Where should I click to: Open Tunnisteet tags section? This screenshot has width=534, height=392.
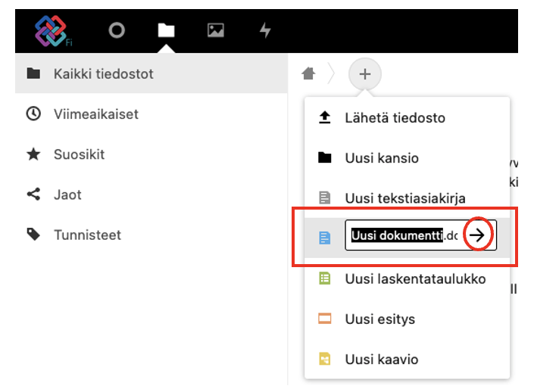click(87, 235)
